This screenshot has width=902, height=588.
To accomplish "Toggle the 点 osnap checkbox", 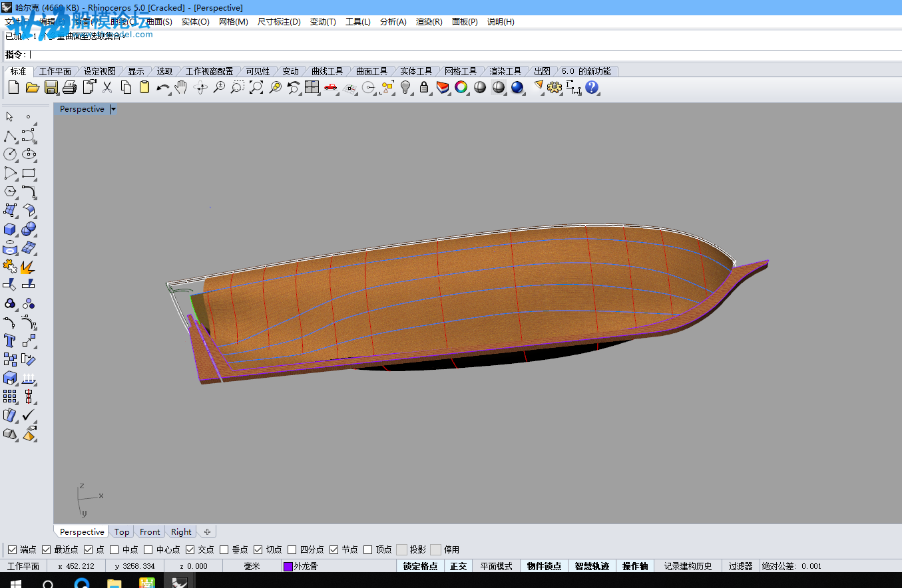I will pyautogui.click(x=89, y=549).
